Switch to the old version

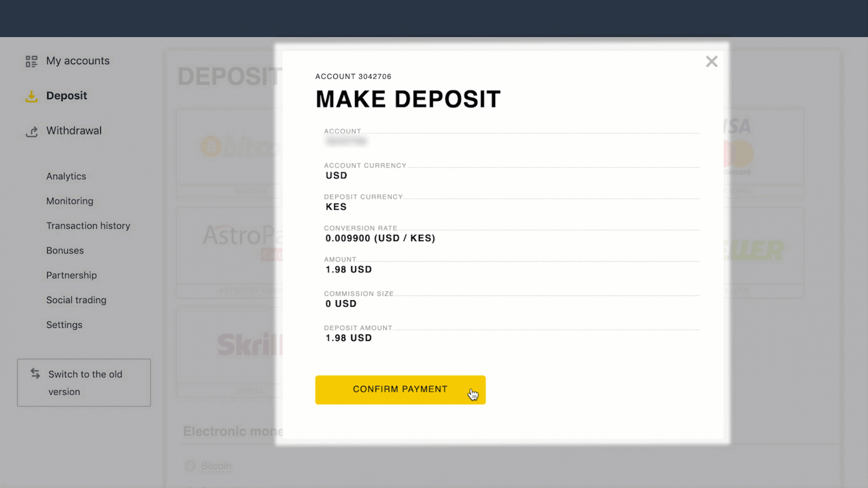pyautogui.click(x=84, y=383)
